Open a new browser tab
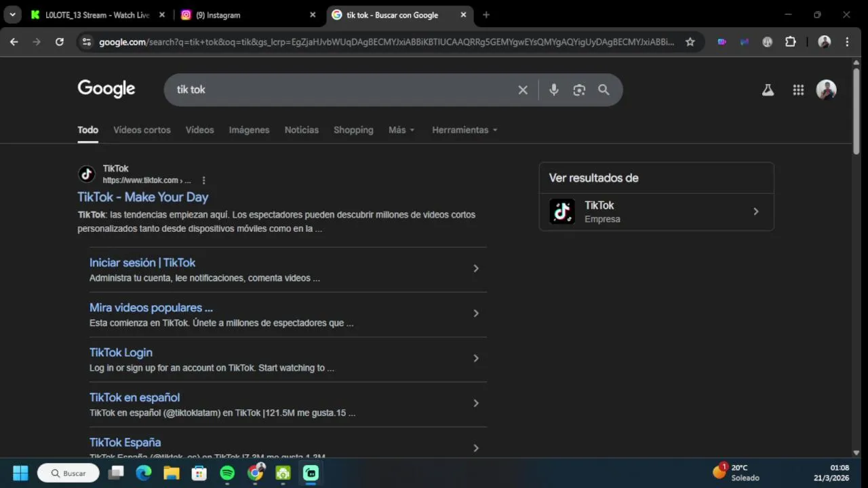Viewport: 868px width, 488px height. coord(486,15)
